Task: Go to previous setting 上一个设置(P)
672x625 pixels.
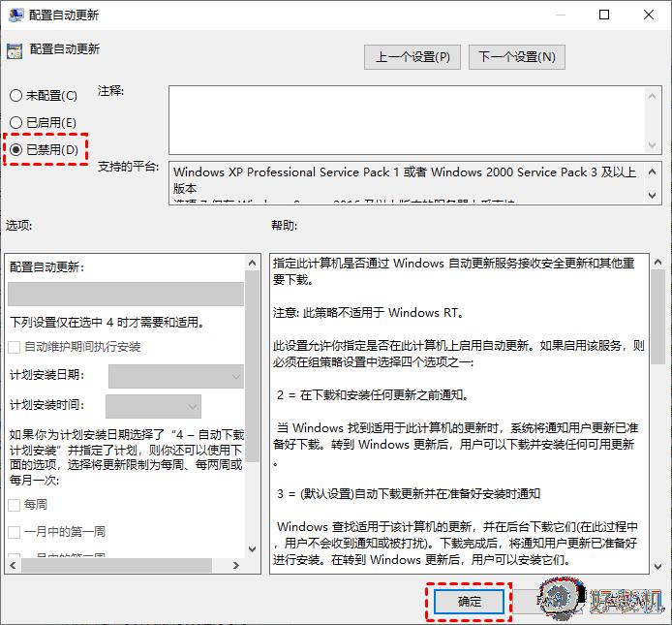Action: point(412,56)
